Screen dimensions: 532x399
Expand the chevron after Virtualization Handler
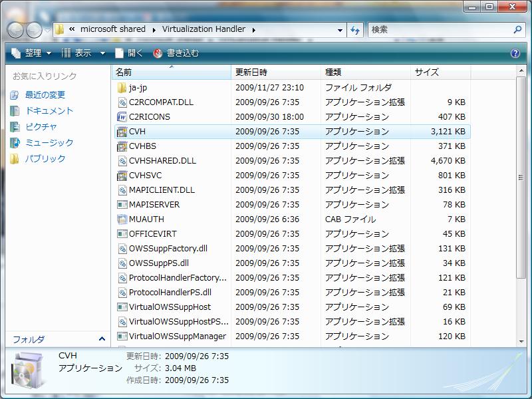point(253,30)
